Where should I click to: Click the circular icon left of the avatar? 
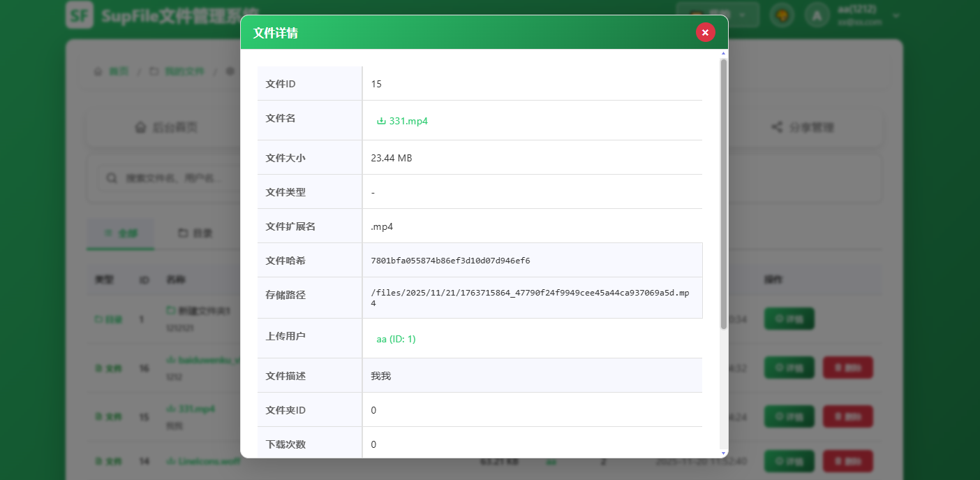tap(782, 15)
